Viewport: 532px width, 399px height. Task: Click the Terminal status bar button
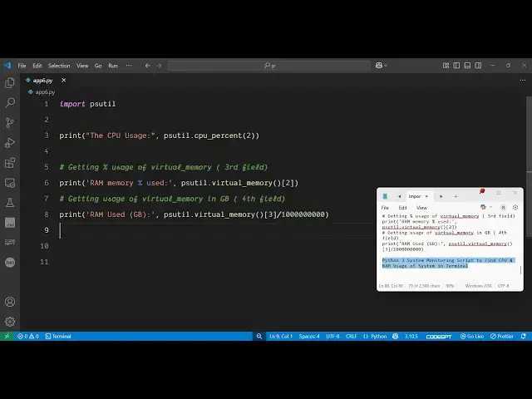[58, 336]
